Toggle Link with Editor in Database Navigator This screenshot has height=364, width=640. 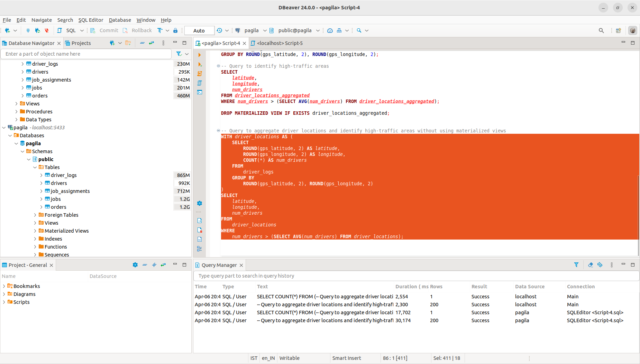pyautogui.click(x=152, y=43)
